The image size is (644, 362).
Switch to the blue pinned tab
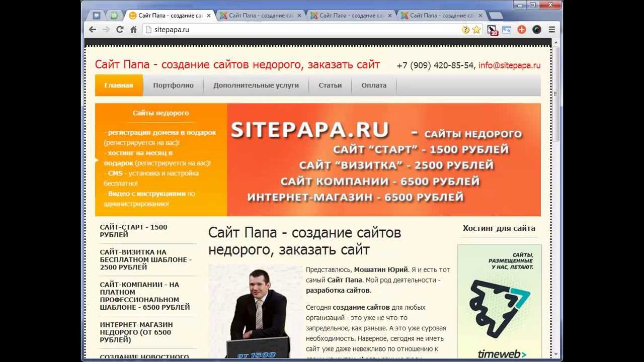coord(97,16)
